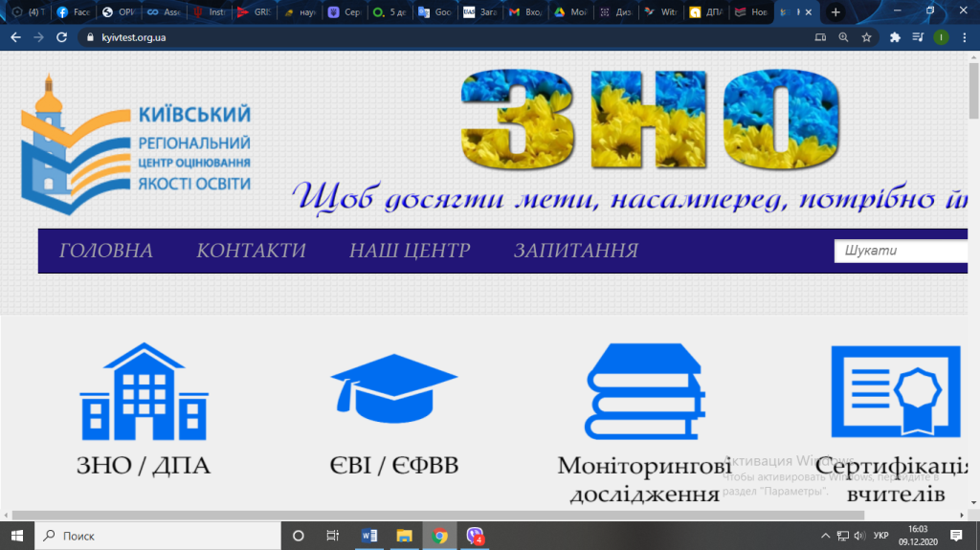Select ЗАПИТАННЯ in the navigation bar
980x550 pixels.
click(x=575, y=251)
